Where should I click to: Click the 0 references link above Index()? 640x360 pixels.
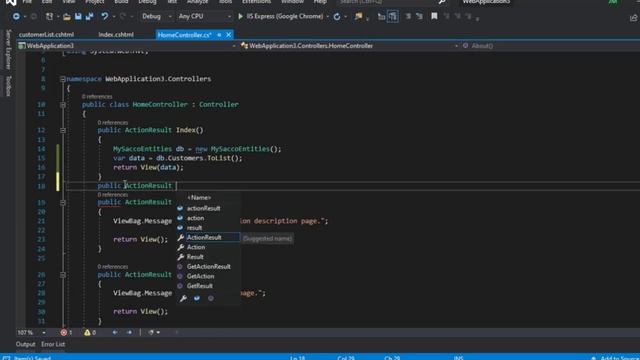point(113,122)
